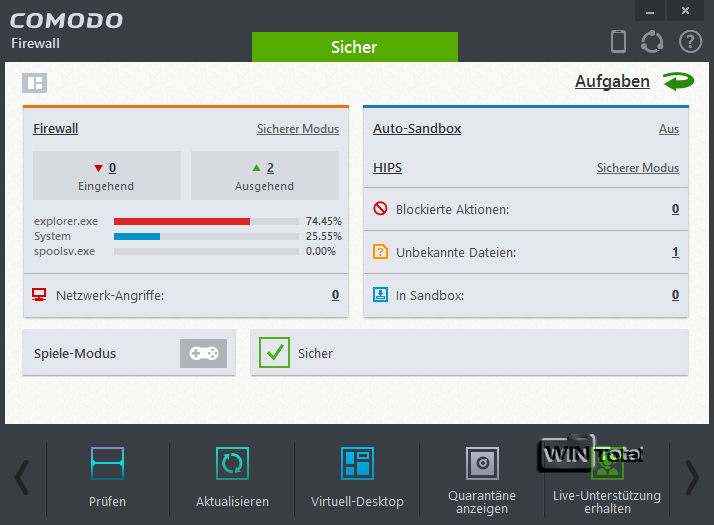
Task: Change Firewall Sicherer Modus setting
Action: (298, 129)
